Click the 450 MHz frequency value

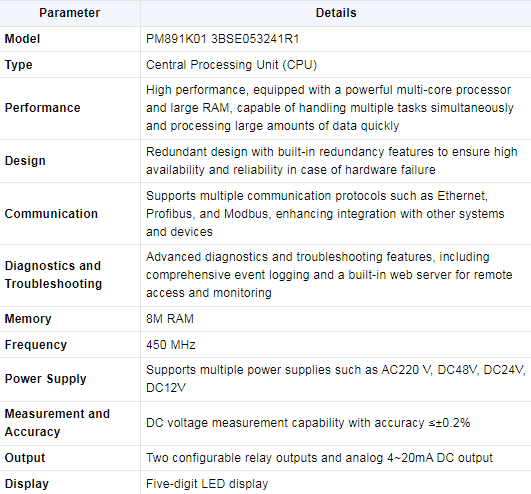[x=171, y=345]
